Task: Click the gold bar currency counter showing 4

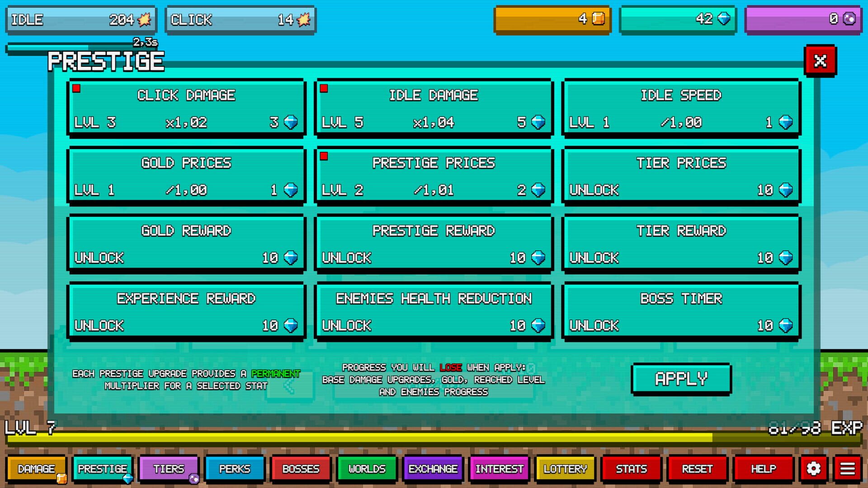Action: 552,19
